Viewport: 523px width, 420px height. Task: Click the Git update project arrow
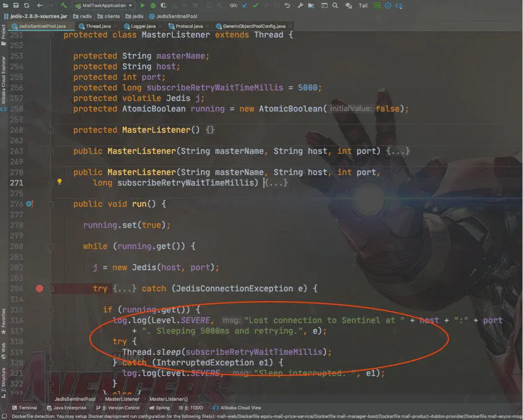[x=245, y=6]
